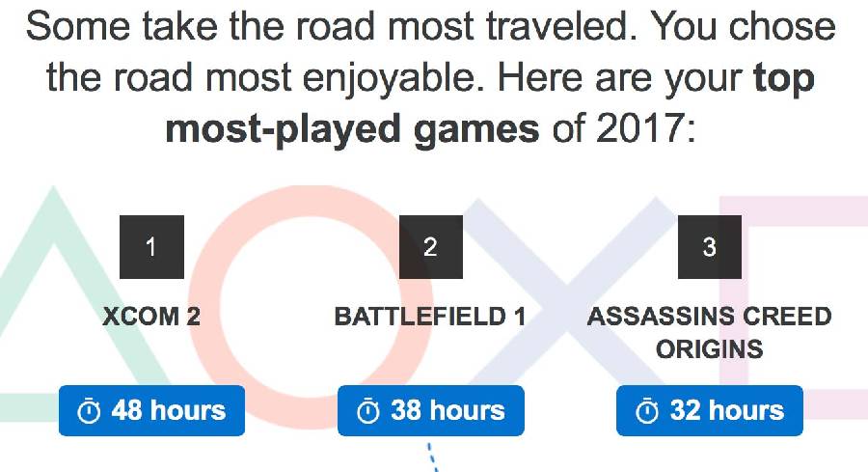Click the 48 hours blue button
This screenshot has height=472, width=868.
point(151,410)
